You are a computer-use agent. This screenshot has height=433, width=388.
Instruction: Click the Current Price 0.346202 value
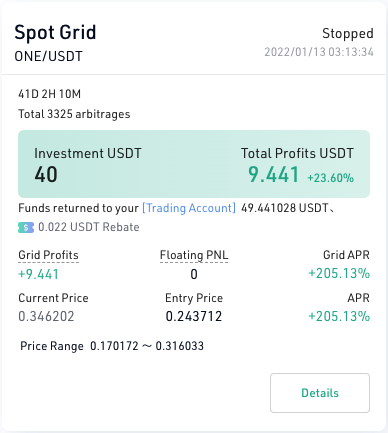tap(46, 316)
